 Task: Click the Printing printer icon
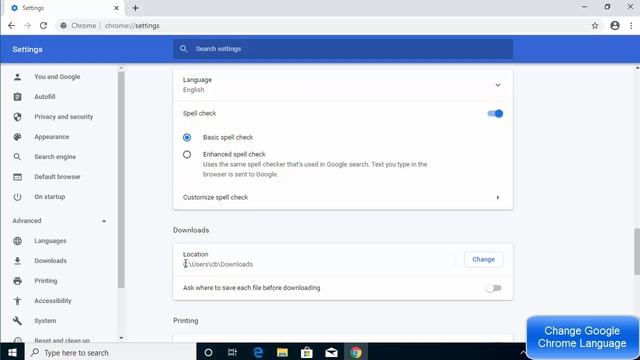pyautogui.click(x=17, y=281)
